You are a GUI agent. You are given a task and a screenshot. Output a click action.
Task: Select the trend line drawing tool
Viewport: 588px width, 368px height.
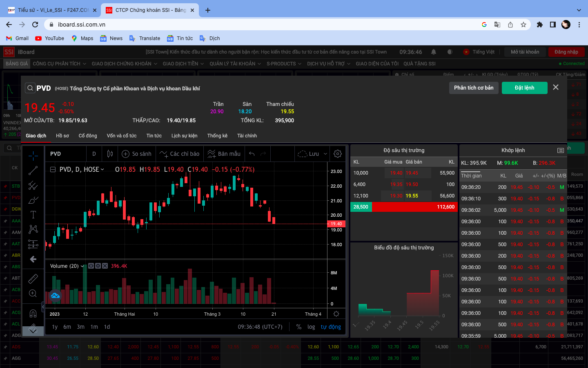coord(33,171)
